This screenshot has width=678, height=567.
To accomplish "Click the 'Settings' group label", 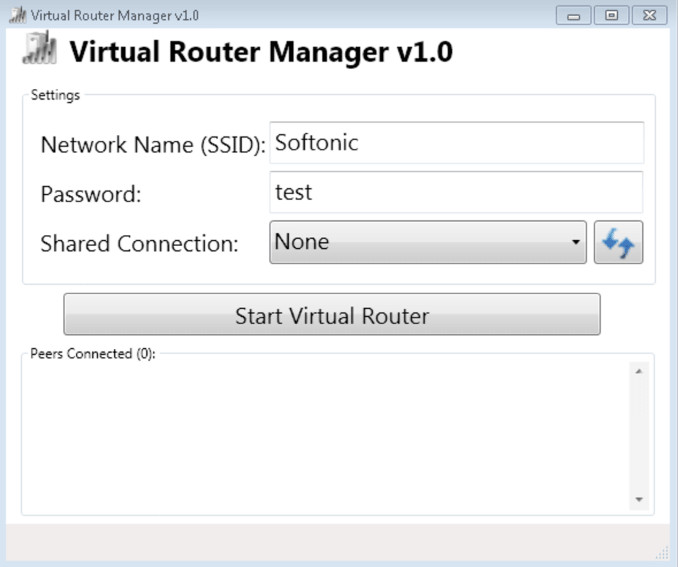I will tap(55, 95).
